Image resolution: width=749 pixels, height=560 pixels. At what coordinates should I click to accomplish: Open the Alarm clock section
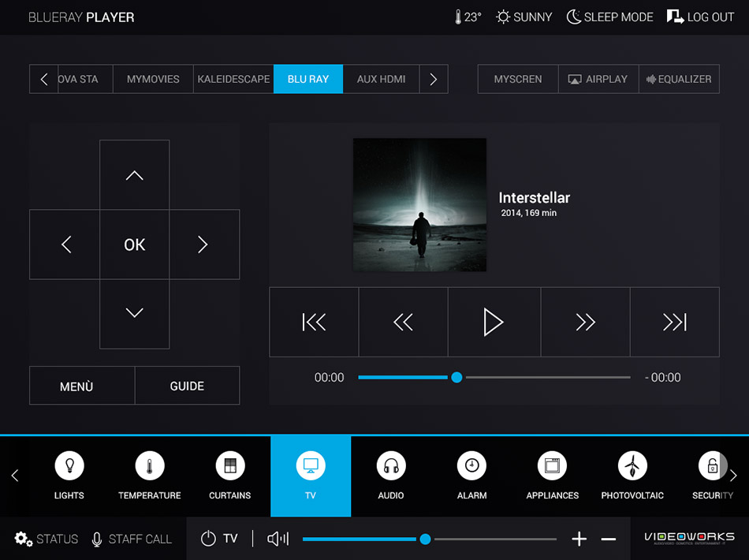(x=472, y=476)
